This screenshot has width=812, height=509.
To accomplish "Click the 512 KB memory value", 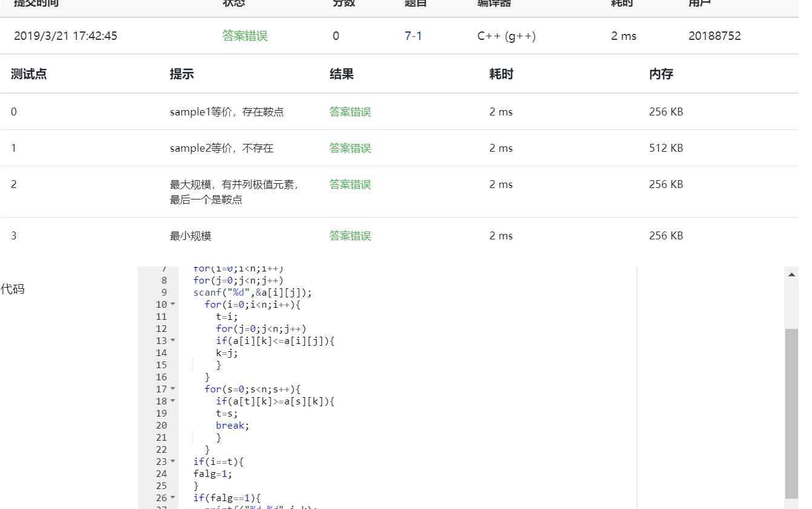I will (666, 148).
